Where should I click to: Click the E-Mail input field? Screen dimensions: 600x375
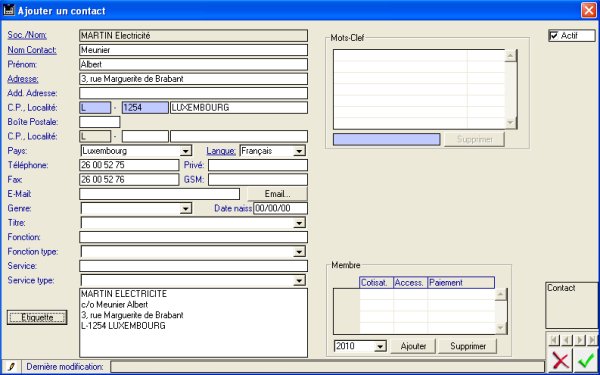coord(160,194)
